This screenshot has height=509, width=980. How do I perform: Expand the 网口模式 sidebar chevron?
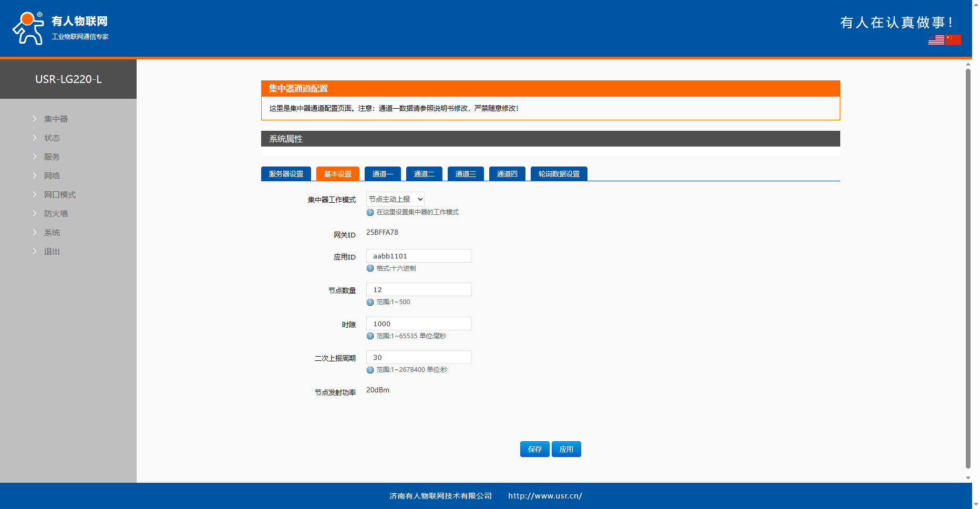coord(35,194)
